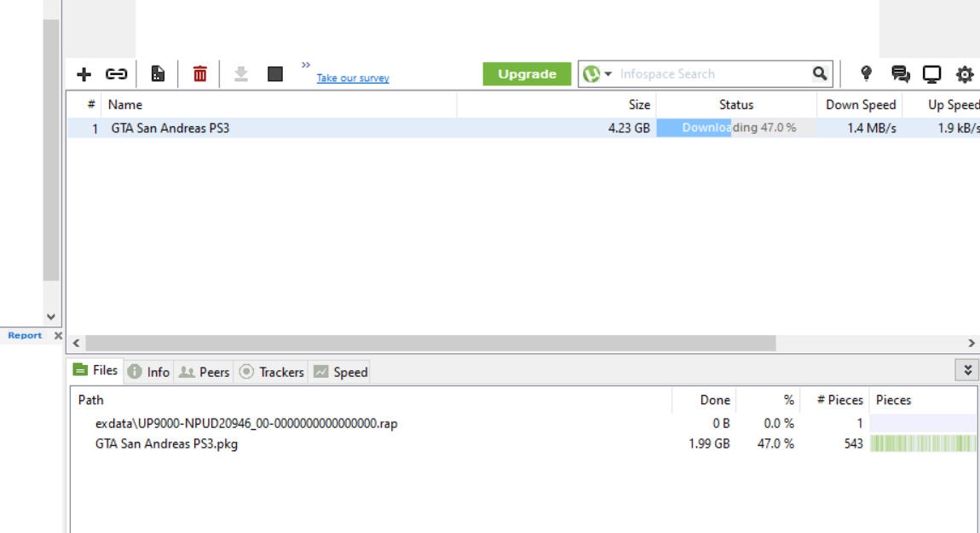Image resolution: width=980 pixels, height=533 pixels.
Task: Click the magnifying glass search icon
Action: pos(820,74)
